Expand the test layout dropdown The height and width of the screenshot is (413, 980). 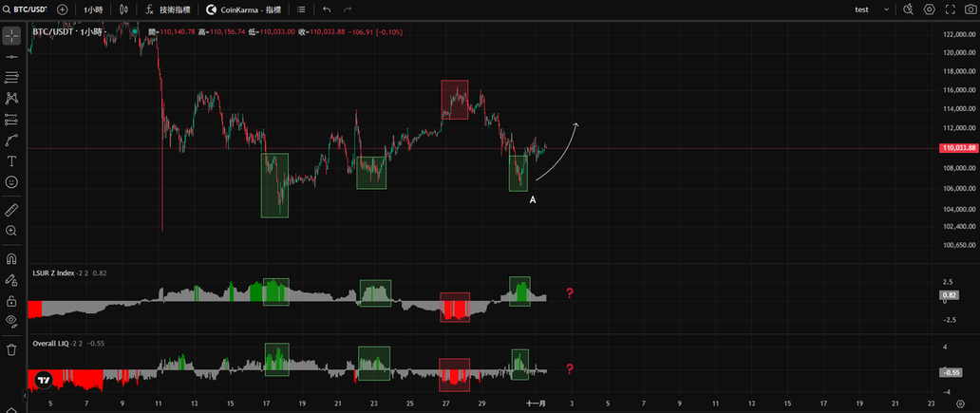click(870, 9)
